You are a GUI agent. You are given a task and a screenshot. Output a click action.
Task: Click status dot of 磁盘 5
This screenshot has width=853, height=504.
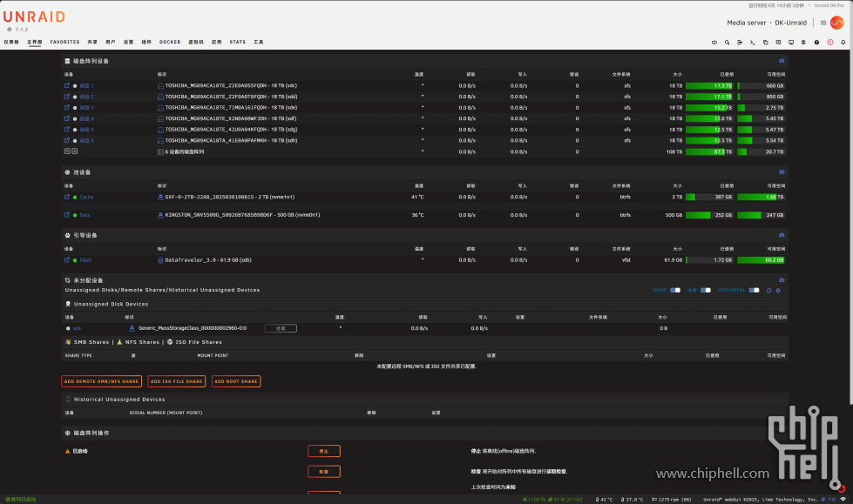(75, 130)
